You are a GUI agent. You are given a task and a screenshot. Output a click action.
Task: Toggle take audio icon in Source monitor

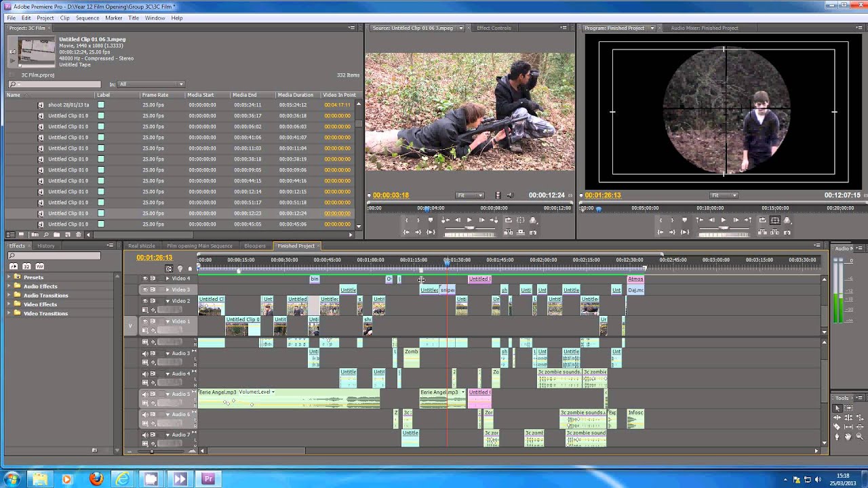pyautogui.click(x=510, y=195)
